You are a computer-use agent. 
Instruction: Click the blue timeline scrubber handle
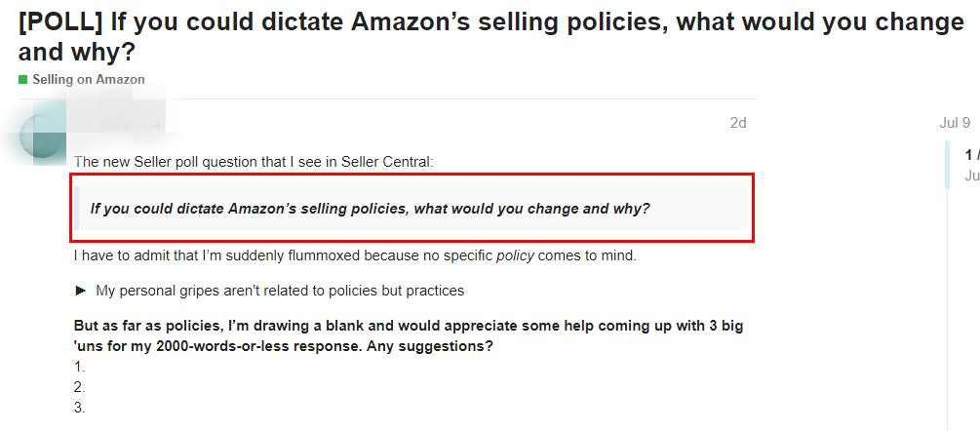pos(947,164)
